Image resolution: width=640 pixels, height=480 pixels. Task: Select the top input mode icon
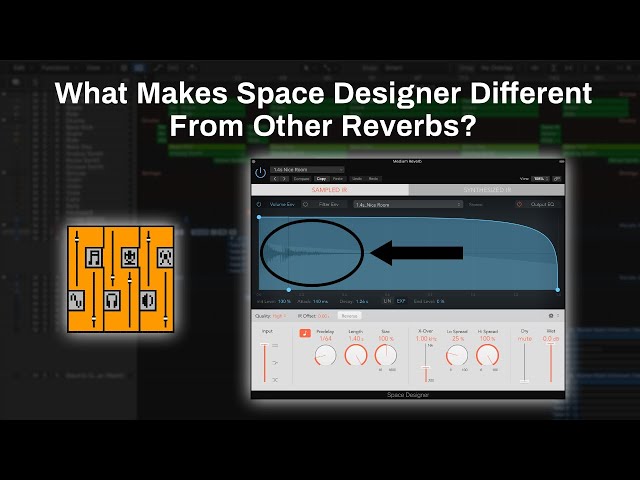coord(275,346)
